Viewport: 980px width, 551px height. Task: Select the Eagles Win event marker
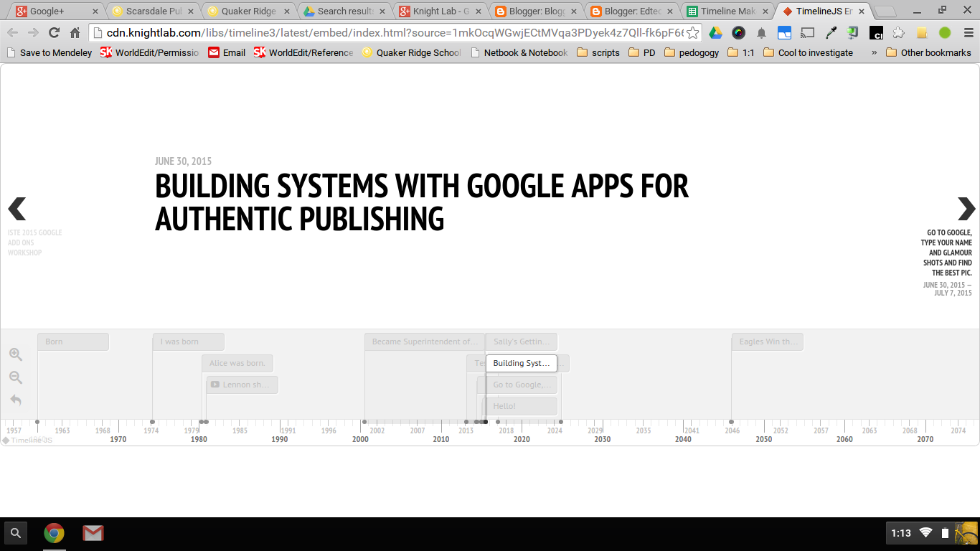pyautogui.click(x=768, y=342)
